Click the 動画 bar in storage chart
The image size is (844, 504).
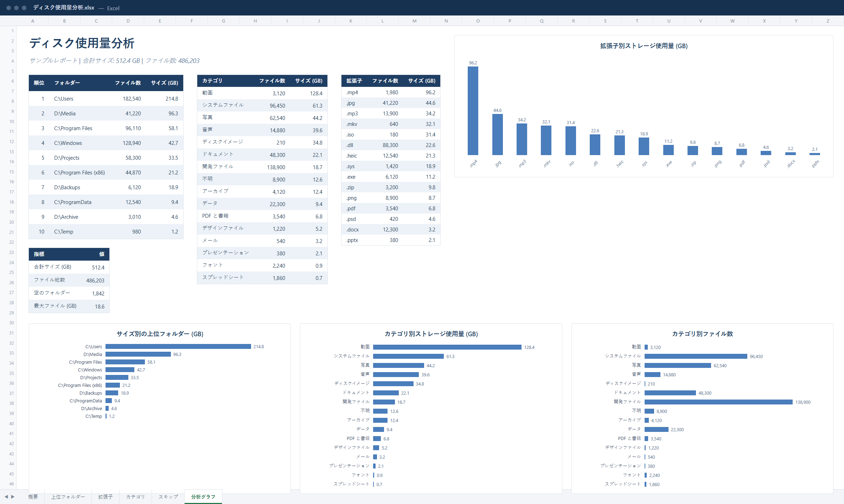point(447,347)
